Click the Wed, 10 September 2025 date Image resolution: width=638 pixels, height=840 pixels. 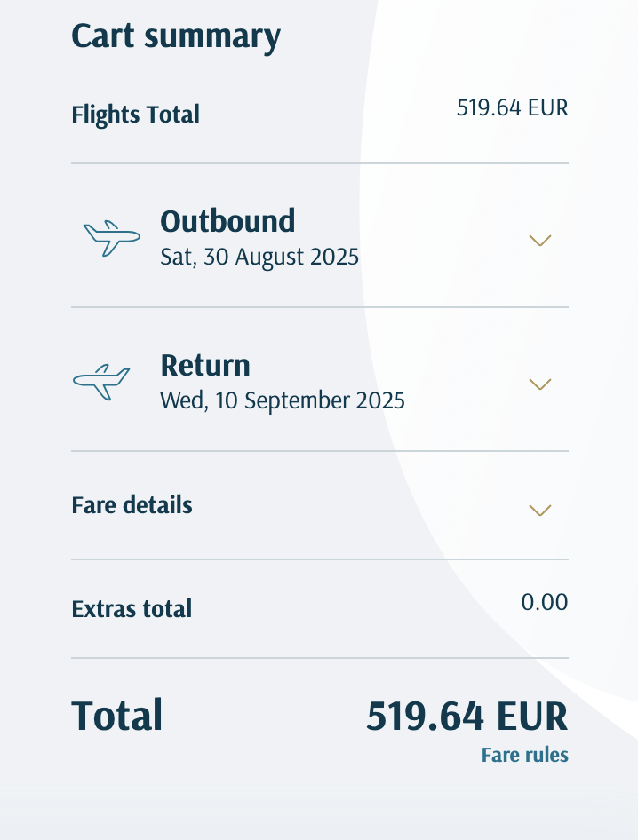pos(283,400)
